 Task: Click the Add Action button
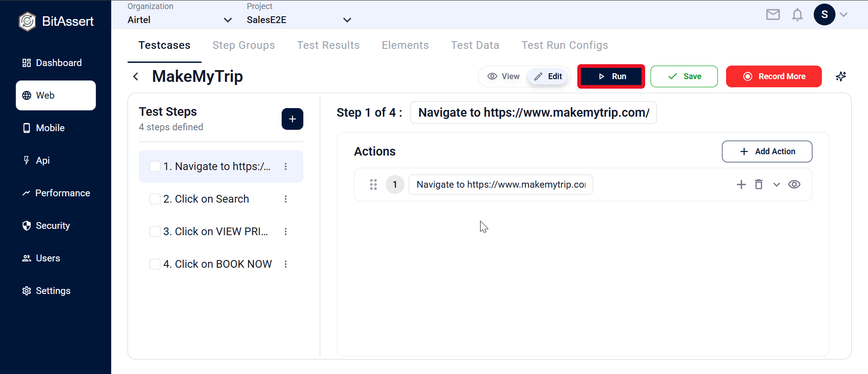pos(767,151)
